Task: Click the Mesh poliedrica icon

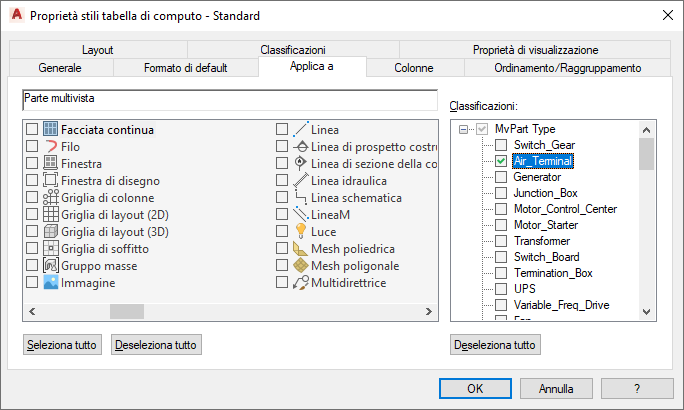Action: click(x=300, y=248)
